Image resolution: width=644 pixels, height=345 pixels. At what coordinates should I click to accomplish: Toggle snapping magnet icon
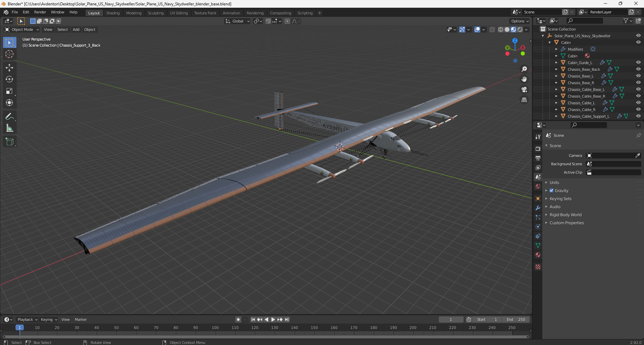[268, 21]
